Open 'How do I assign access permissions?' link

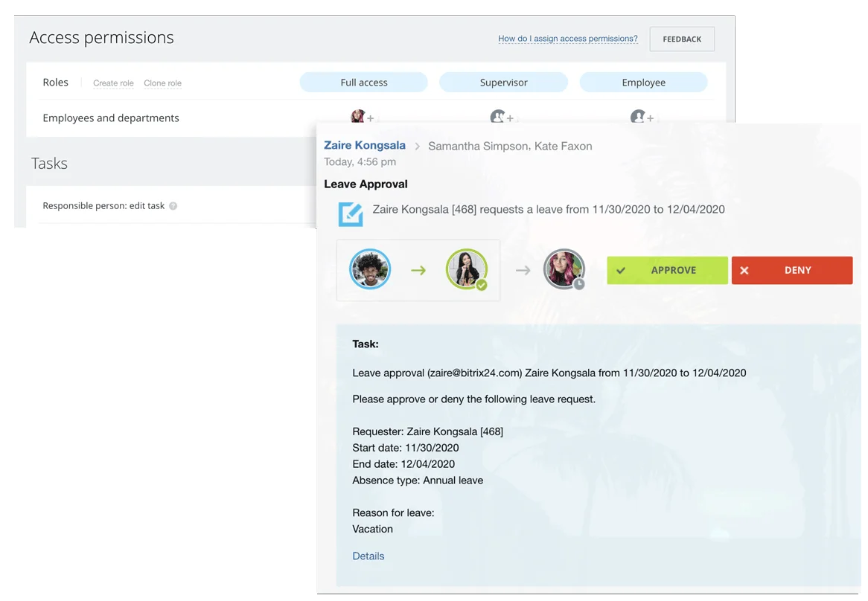coord(567,39)
